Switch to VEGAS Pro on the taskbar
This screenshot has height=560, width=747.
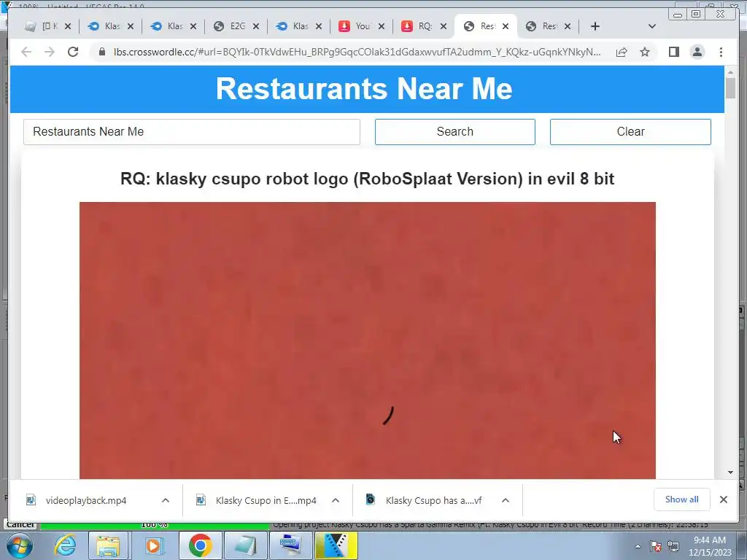[336, 545]
